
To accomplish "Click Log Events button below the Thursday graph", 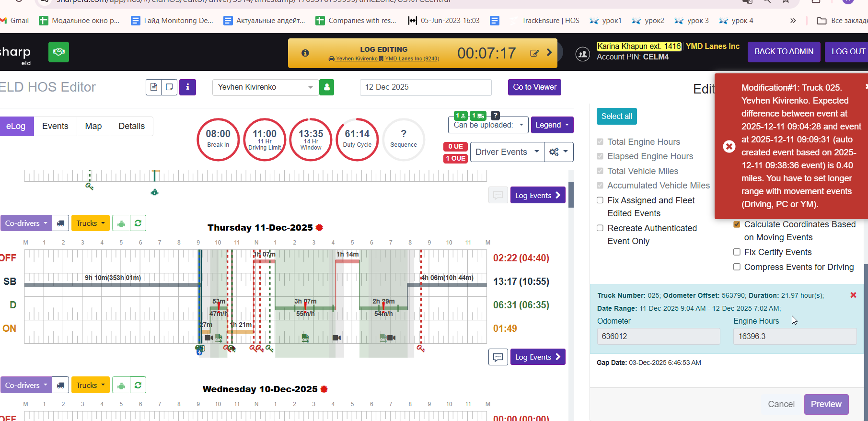I will click(x=538, y=357).
